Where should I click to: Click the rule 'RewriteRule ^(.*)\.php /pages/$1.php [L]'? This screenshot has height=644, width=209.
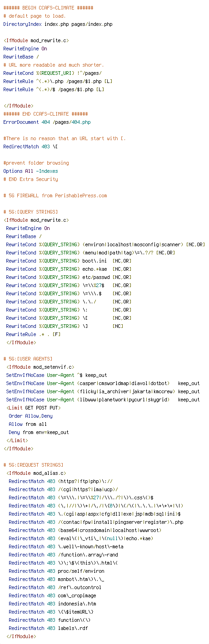(x=58, y=81)
